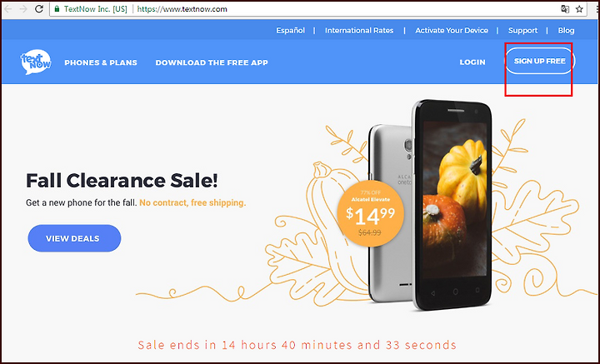Click the green padlock security icon
This screenshot has width=600, height=364.
[57, 9]
